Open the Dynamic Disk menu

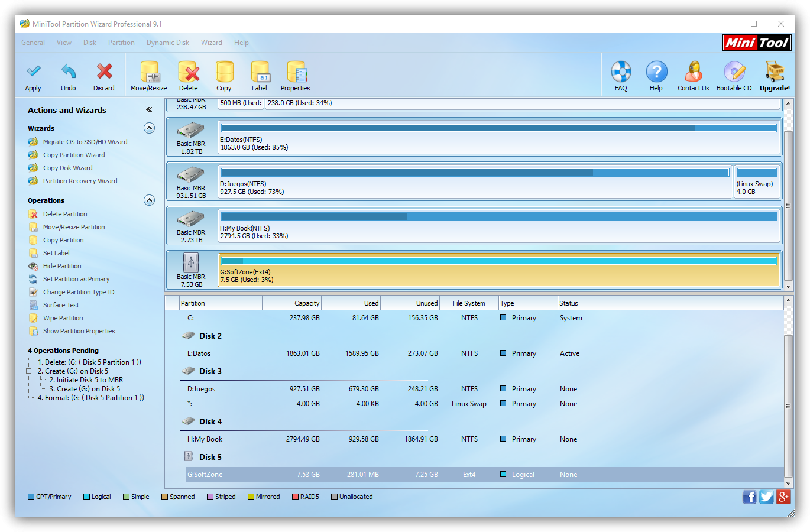pos(168,43)
